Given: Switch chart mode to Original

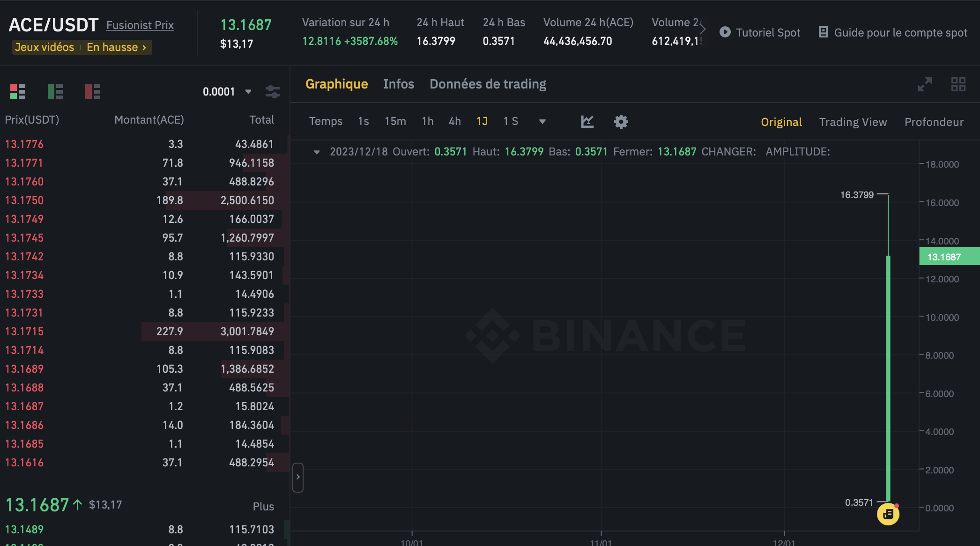Looking at the screenshot, I should (x=781, y=122).
